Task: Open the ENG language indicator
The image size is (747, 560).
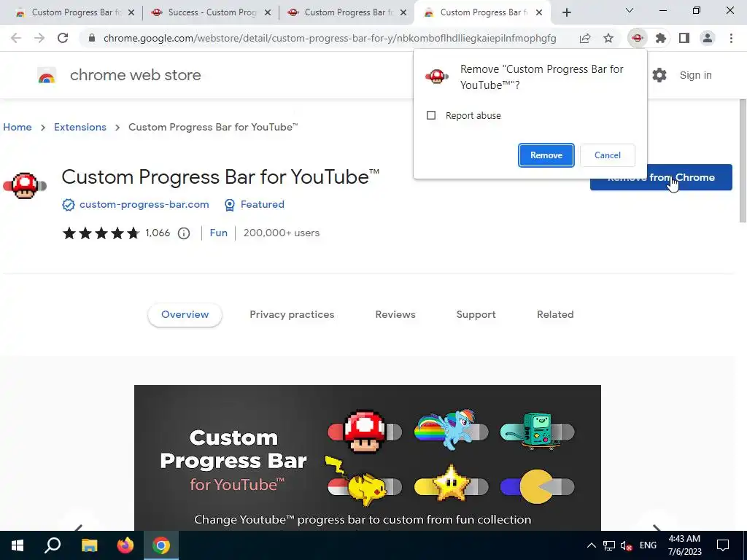Action: (x=648, y=545)
